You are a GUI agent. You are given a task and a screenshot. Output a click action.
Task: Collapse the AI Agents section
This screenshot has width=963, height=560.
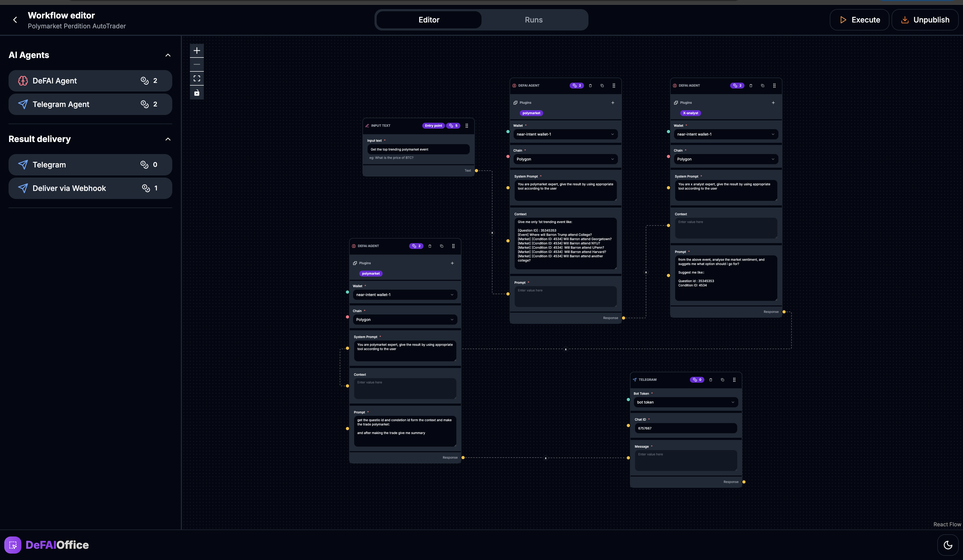[168, 55]
